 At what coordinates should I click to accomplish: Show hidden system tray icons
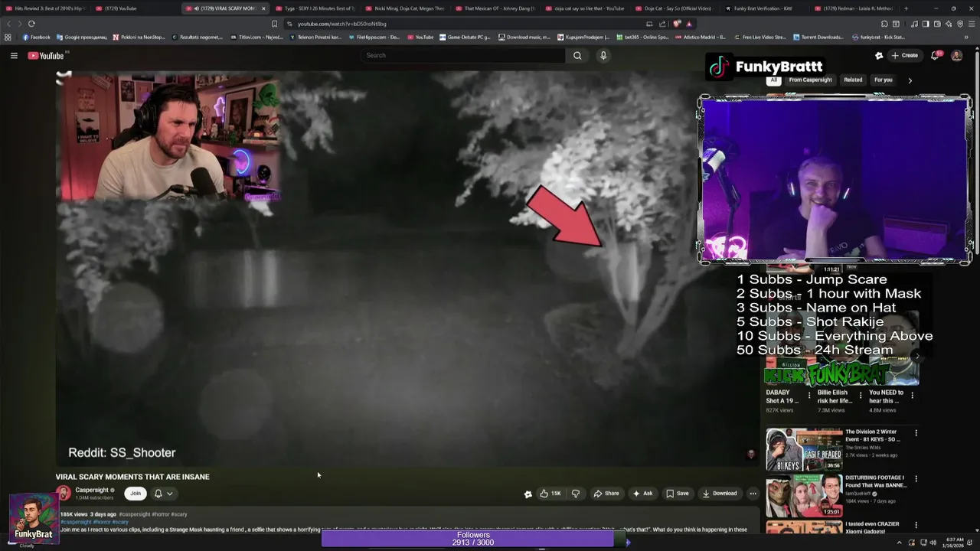(899, 543)
